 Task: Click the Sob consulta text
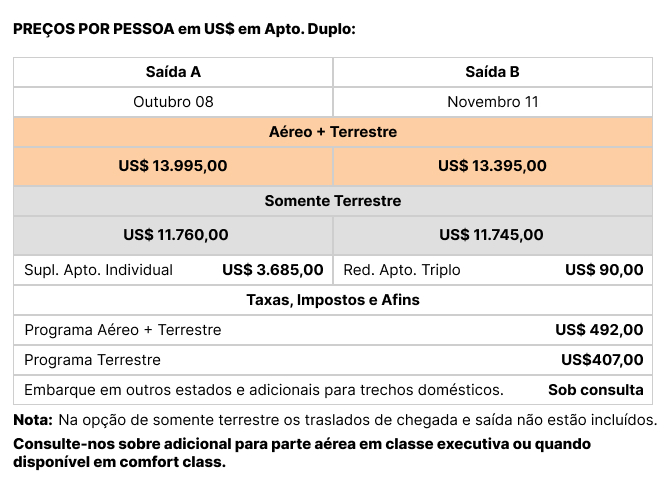click(x=596, y=390)
